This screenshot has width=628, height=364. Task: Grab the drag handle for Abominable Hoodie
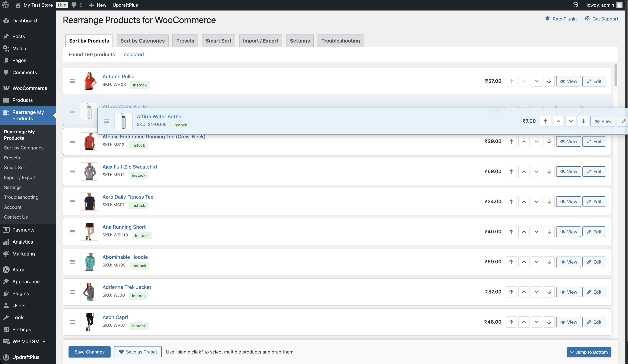click(x=72, y=262)
